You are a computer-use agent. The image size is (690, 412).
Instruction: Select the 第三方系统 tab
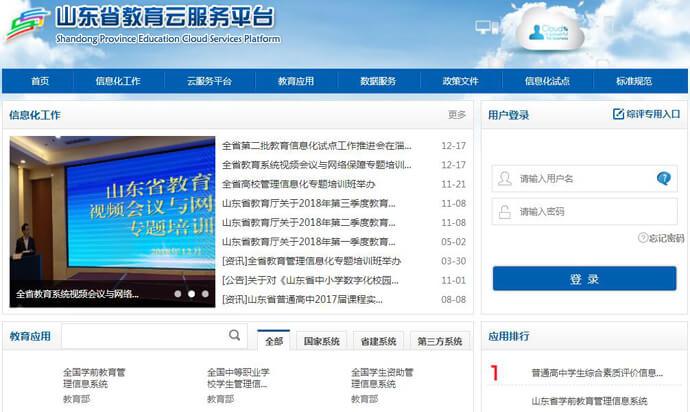click(x=440, y=342)
